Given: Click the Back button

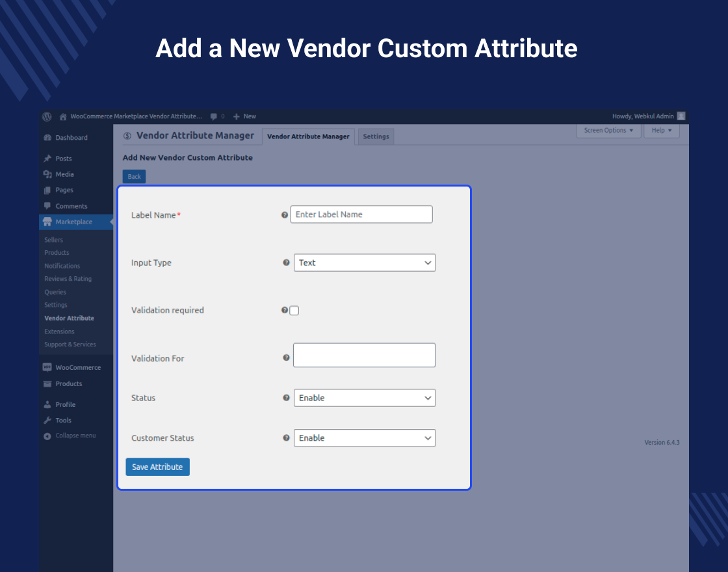Looking at the screenshot, I should tap(134, 176).
